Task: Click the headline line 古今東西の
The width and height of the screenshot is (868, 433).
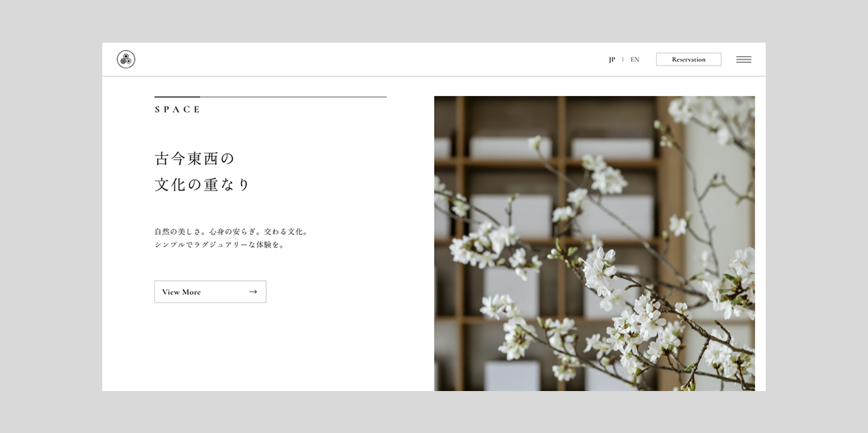Action: pos(194,159)
